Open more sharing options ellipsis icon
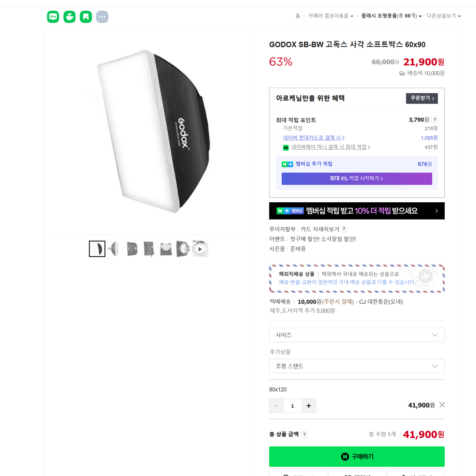This screenshot has width=476, height=476. pos(102,17)
